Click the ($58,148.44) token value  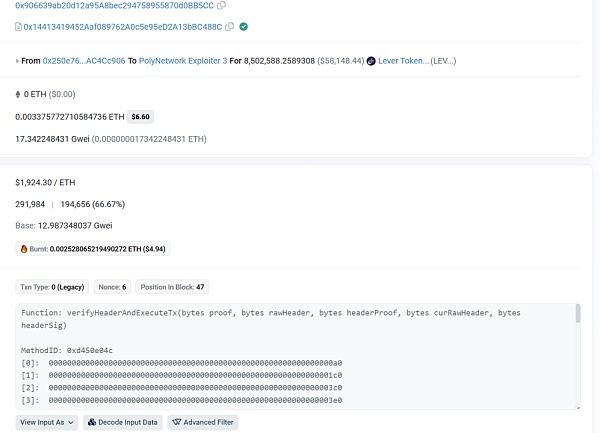click(341, 61)
